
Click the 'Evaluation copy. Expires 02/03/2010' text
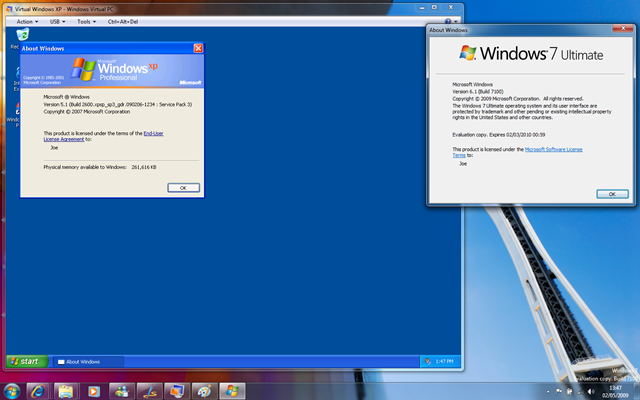[x=498, y=135]
